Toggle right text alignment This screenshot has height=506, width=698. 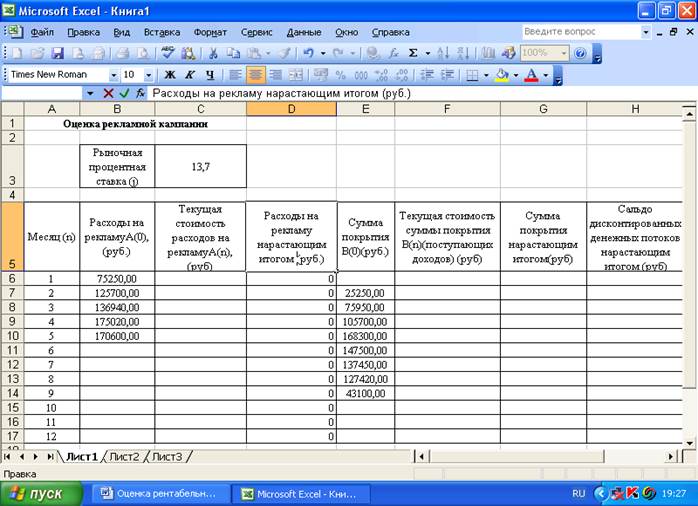coord(276,75)
